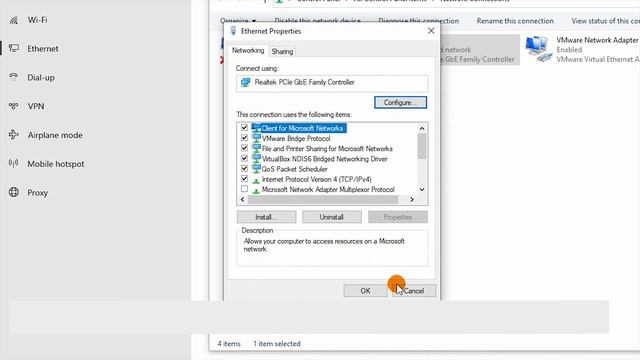The width and height of the screenshot is (640, 360).
Task: Open the Organize dropdown menu
Action: [x=238, y=21]
